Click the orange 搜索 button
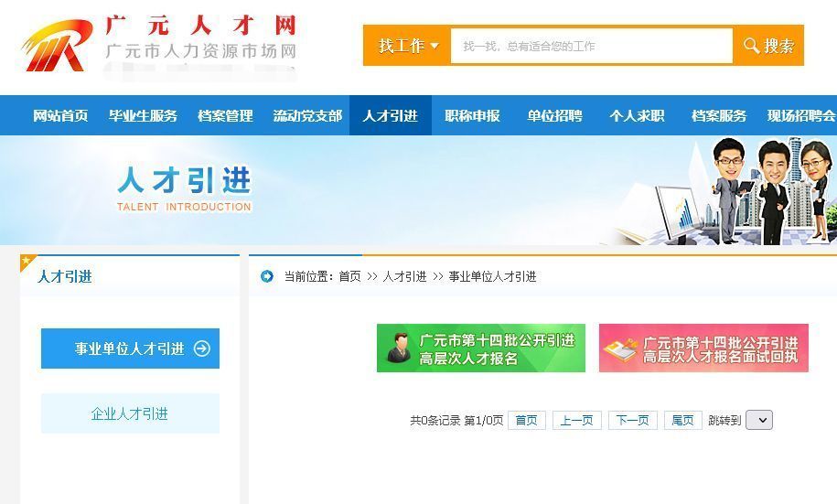837x504 pixels. [x=768, y=46]
